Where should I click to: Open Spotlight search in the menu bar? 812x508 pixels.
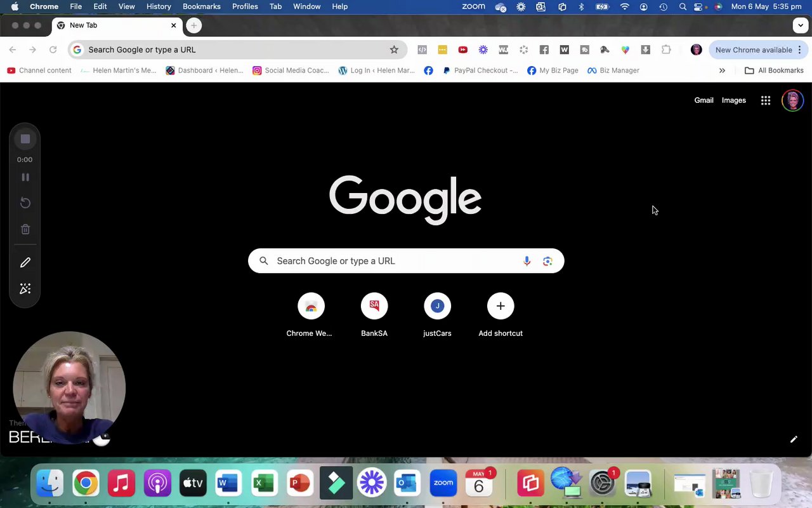tap(683, 6)
